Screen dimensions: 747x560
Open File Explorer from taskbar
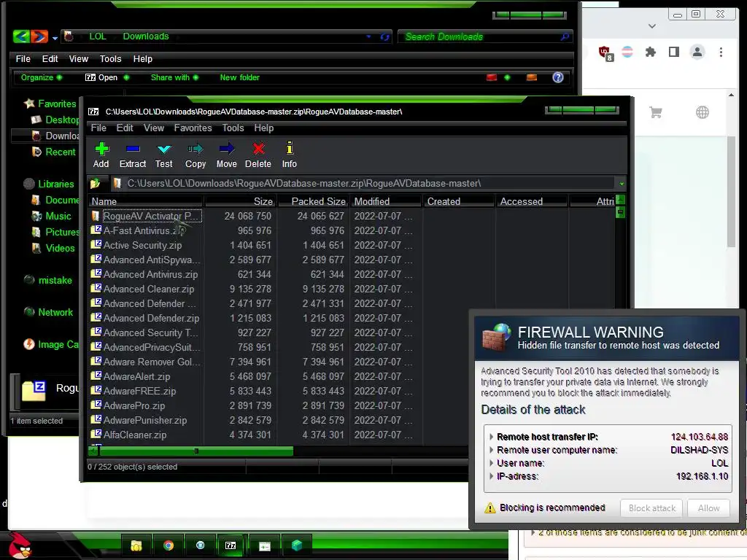(x=136, y=545)
